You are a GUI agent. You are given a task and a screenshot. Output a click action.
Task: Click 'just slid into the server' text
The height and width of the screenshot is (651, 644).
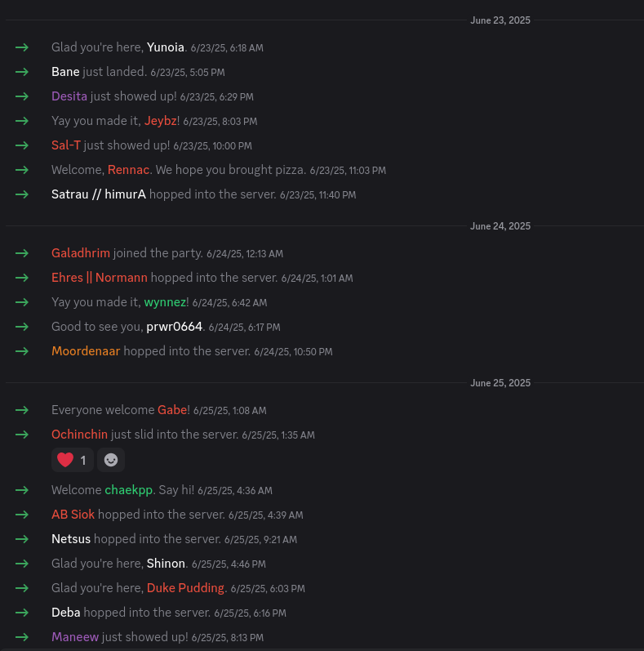(x=175, y=435)
